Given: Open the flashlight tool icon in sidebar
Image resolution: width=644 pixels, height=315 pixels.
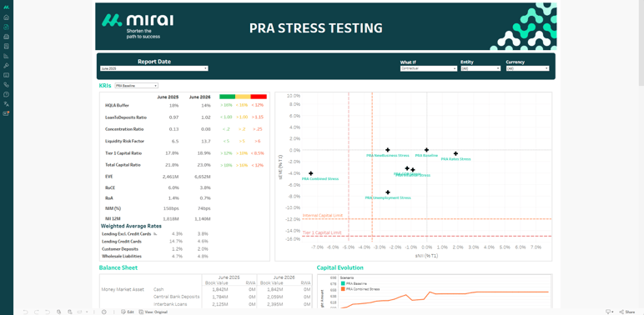Looking at the screenshot, I should point(6,66).
